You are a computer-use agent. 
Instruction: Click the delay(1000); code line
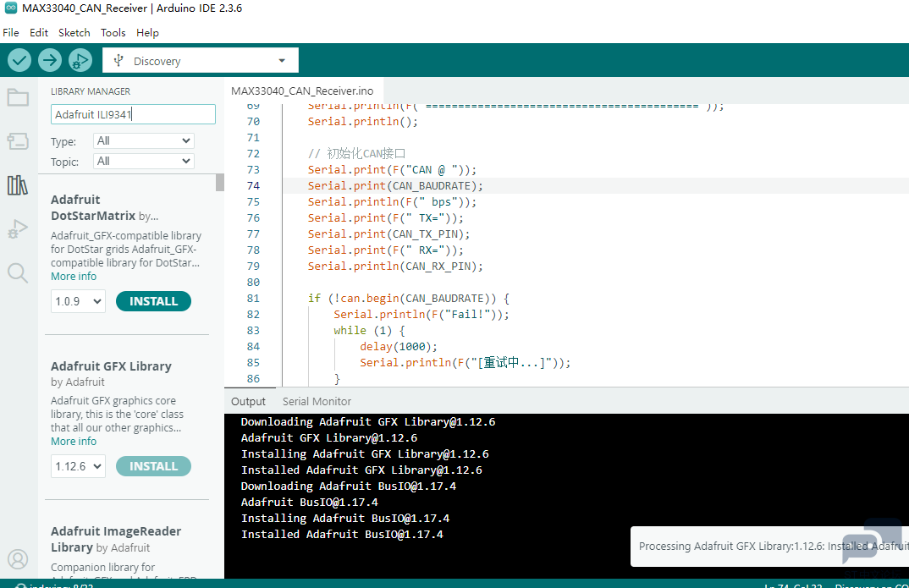[399, 346]
